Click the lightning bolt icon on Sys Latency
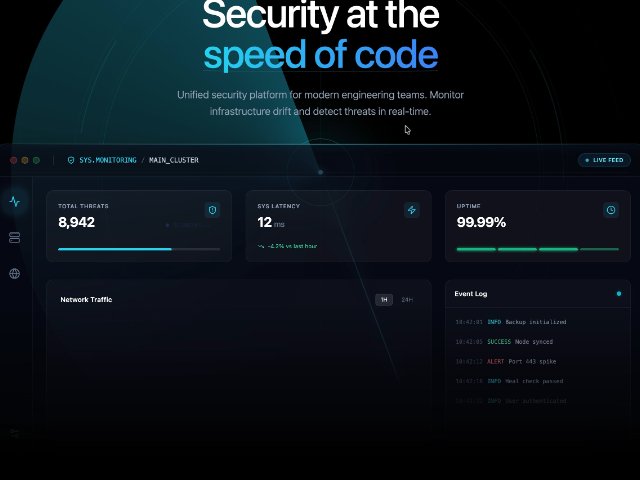Screen dimensions: 640x480 pyautogui.click(x=411, y=210)
